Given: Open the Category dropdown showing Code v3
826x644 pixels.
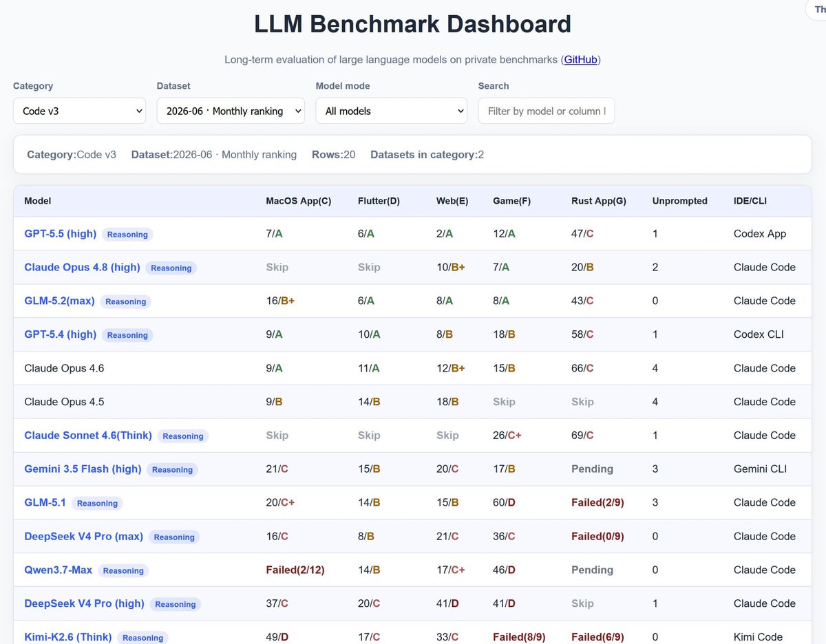Looking at the screenshot, I should pyautogui.click(x=79, y=111).
